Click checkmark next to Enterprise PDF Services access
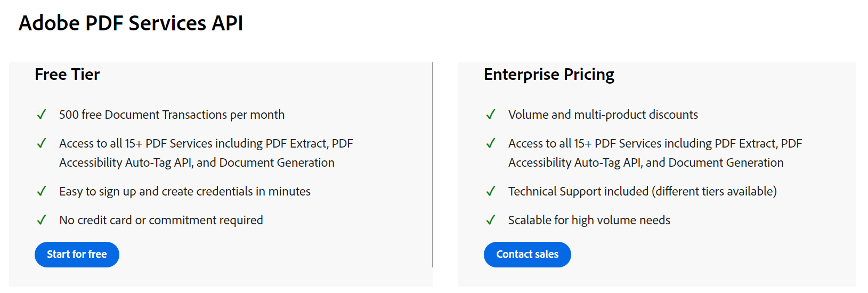This screenshot has width=868, height=293. pyautogui.click(x=491, y=143)
